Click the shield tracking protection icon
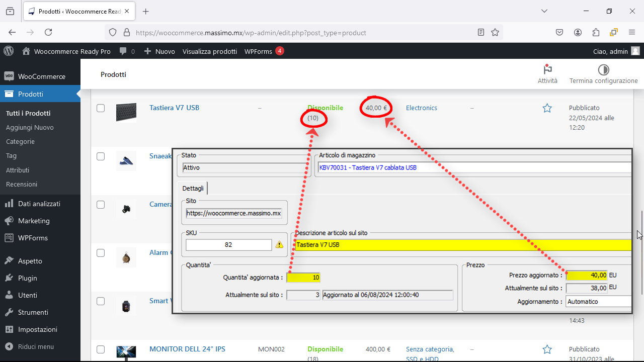 click(x=113, y=32)
